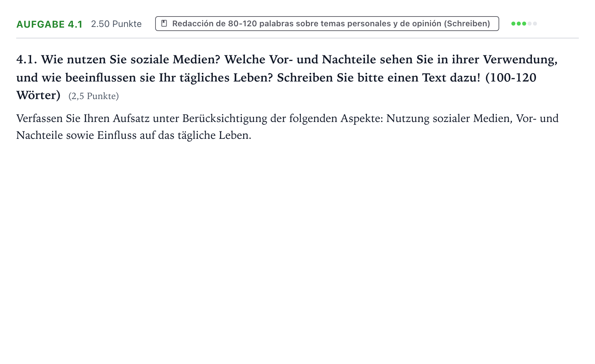Click 'und wie beeinflussen sie' in the heading

(x=86, y=78)
